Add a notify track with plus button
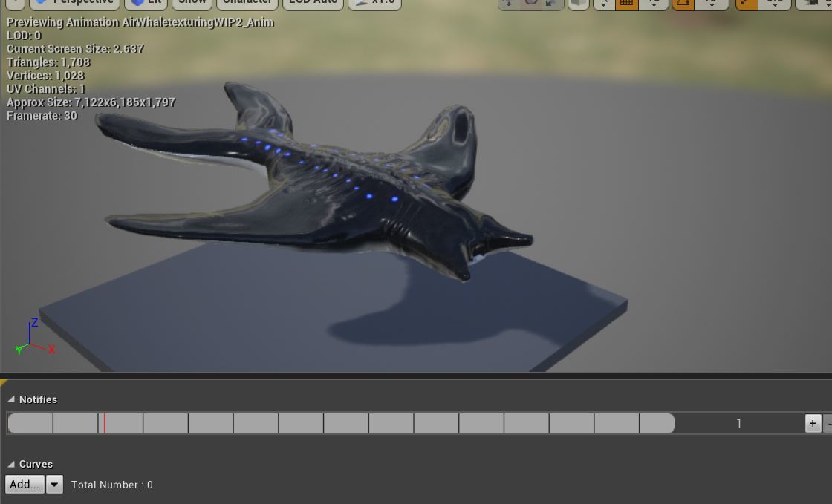The width and height of the screenshot is (832, 504). [x=813, y=423]
